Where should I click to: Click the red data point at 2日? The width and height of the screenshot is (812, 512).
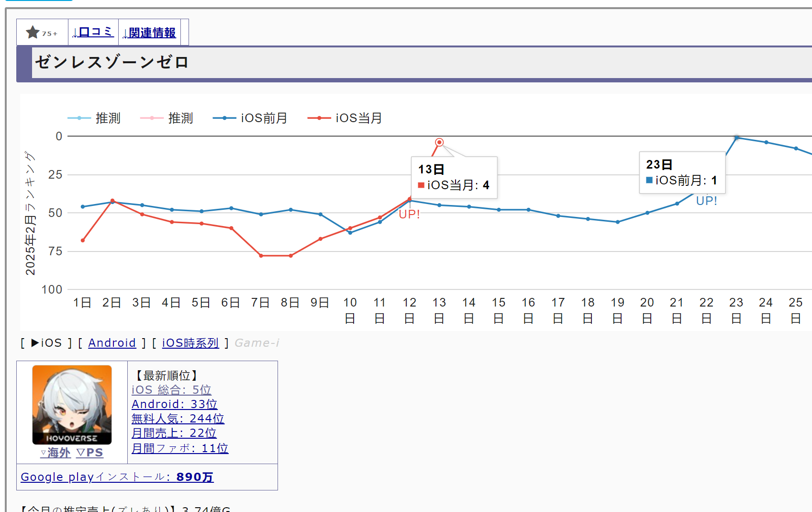112,201
